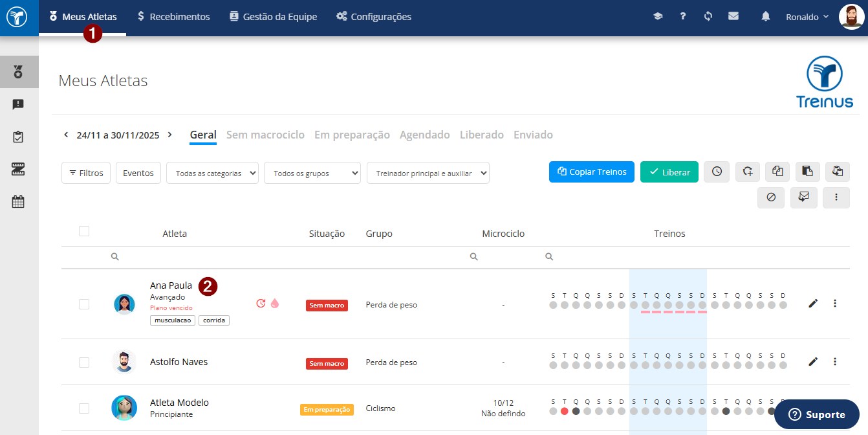The width and height of the screenshot is (868, 435).
Task: Click the user avatar photo in header
Action: [851, 17]
